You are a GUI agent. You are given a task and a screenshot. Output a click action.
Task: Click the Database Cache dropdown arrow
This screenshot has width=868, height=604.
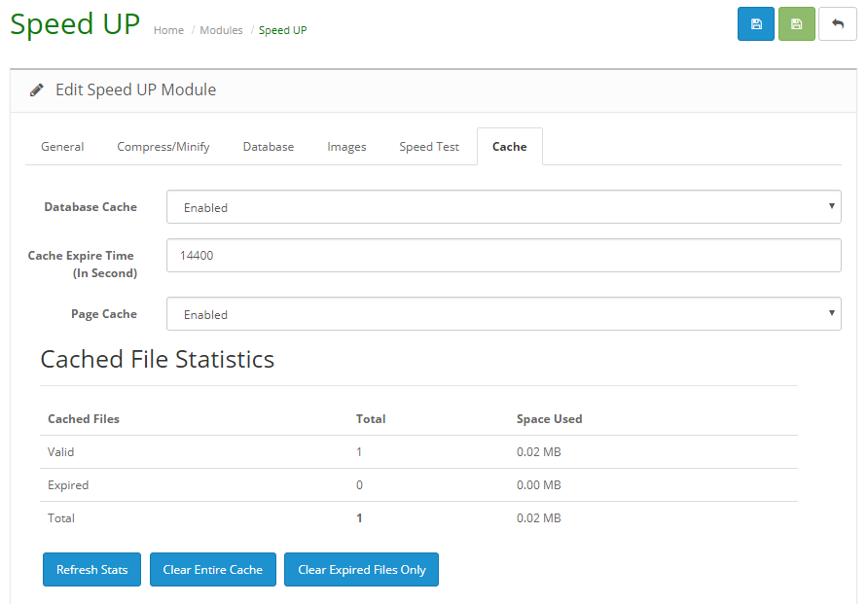832,206
